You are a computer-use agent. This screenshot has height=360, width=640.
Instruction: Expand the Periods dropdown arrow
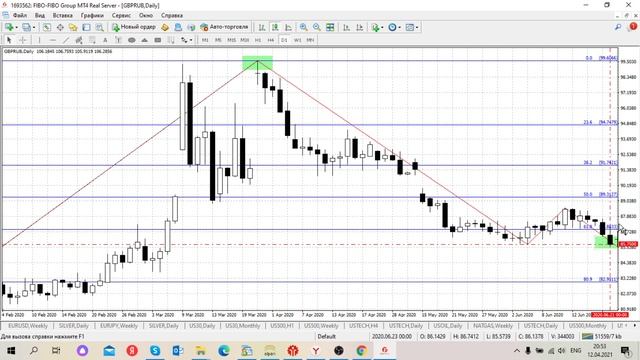pos(400,27)
